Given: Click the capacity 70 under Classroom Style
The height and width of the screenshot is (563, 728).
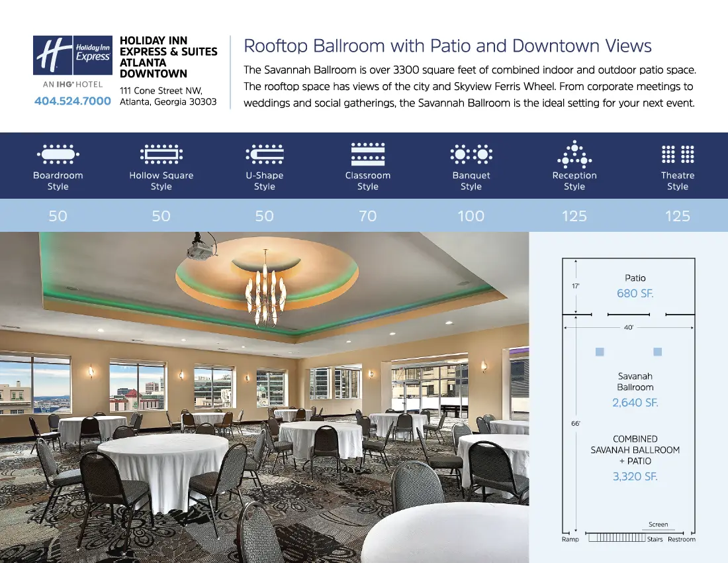Looking at the screenshot, I should tap(368, 216).
